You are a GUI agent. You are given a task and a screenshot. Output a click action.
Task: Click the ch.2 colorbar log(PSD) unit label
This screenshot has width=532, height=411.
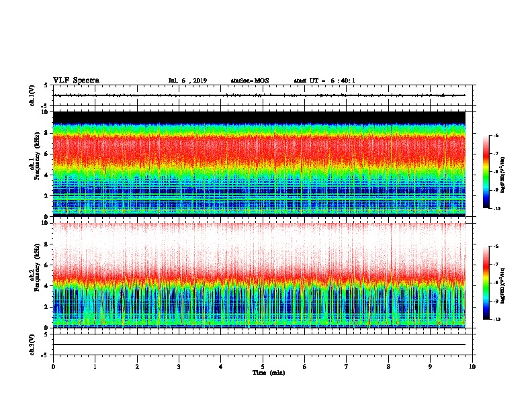(503, 285)
